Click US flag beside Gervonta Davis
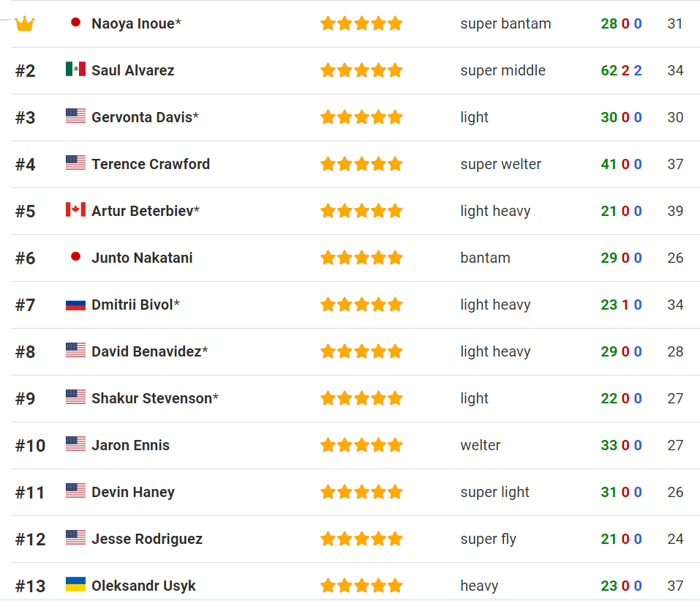Screen dimensions: 700x601 (x=75, y=116)
